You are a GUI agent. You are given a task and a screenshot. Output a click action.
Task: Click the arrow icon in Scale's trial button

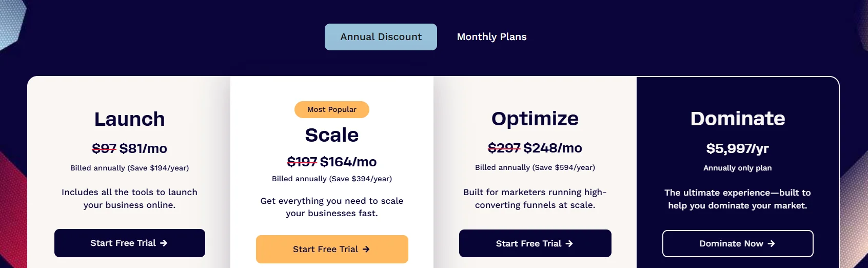click(366, 250)
